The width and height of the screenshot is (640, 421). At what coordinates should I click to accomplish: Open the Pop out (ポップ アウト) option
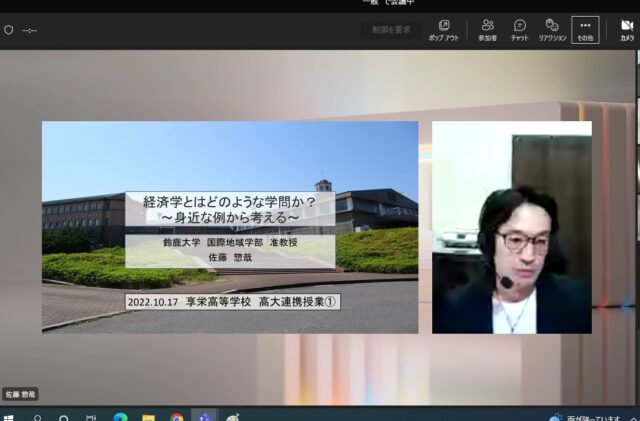pyautogui.click(x=444, y=30)
